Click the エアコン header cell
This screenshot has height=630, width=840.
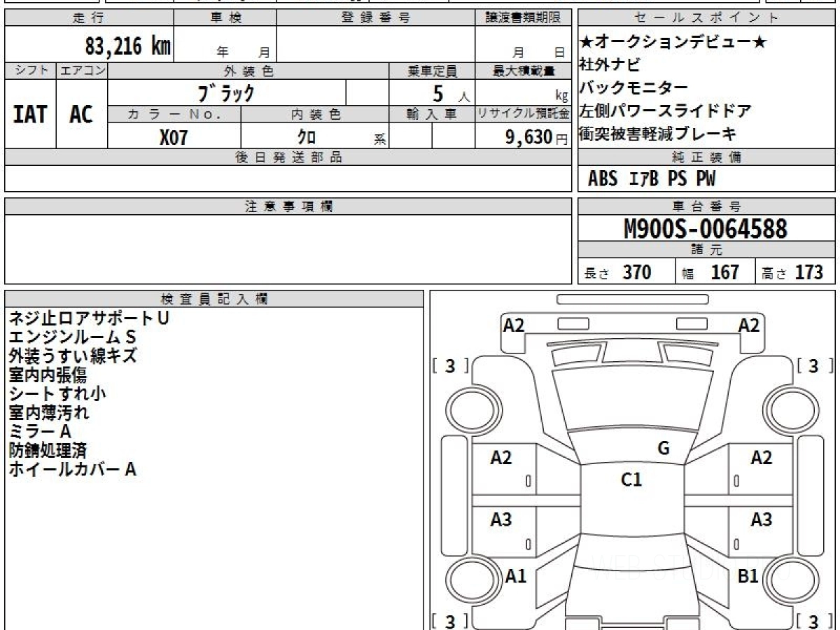(82, 71)
